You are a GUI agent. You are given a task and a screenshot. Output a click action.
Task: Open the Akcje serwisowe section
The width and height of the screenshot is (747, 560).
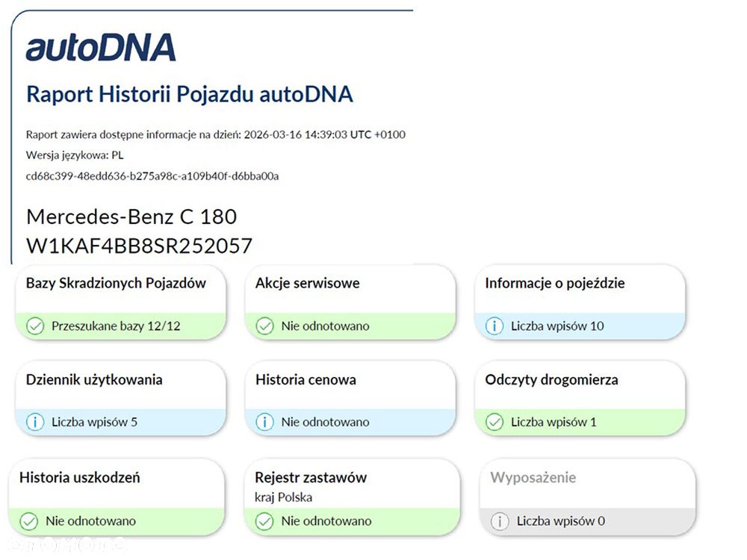point(350,302)
